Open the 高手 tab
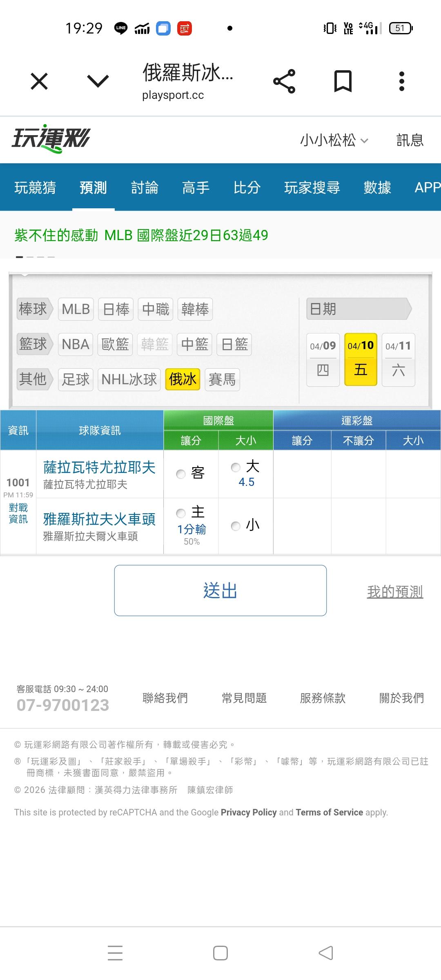 click(x=196, y=187)
